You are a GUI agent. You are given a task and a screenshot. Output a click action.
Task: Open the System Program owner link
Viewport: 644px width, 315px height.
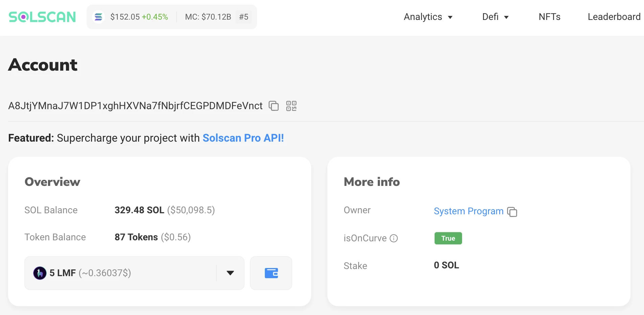click(468, 211)
